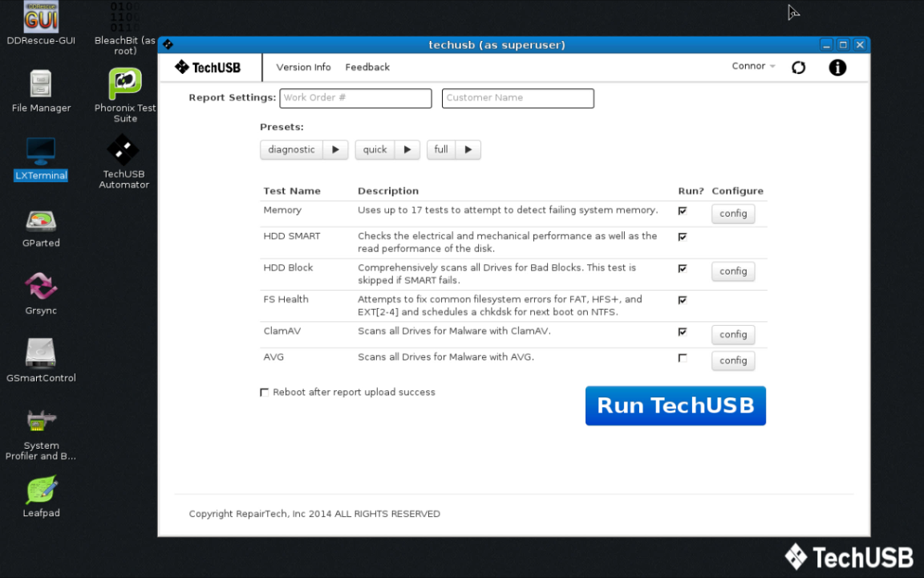Minimize the techusb window
This screenshot has width=924, height=578.
coord(826,45)
